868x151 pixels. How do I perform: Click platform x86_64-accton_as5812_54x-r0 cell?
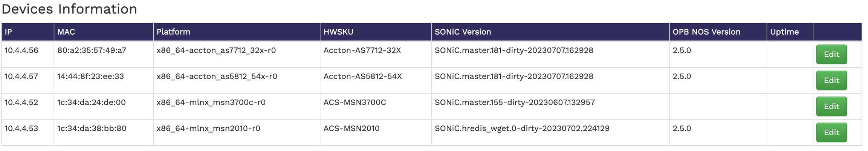217,77
